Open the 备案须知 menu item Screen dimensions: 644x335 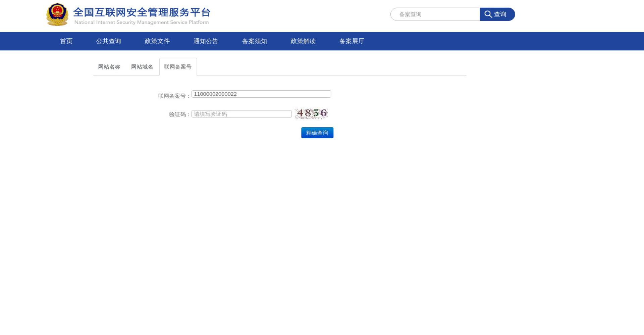pyautogui.click(x=255, y=41)
